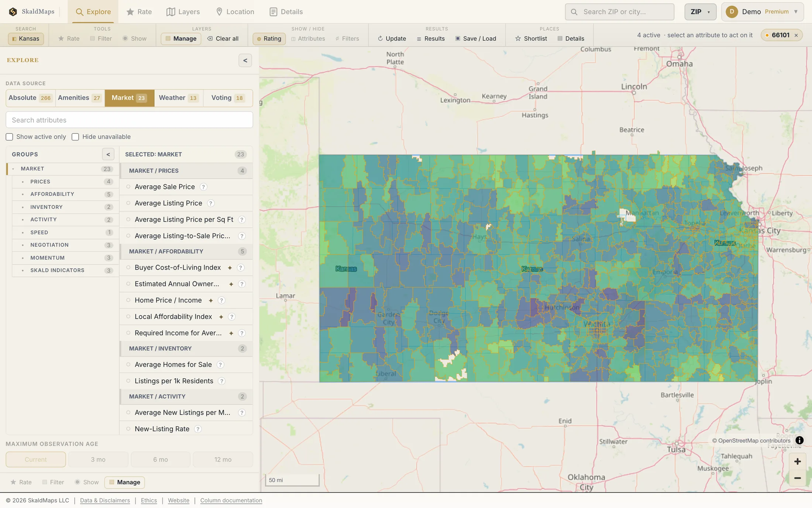Open help for Listings per 1k Residents
The height and width of the screenshot is (508, 812).
(x=222, y=381)
